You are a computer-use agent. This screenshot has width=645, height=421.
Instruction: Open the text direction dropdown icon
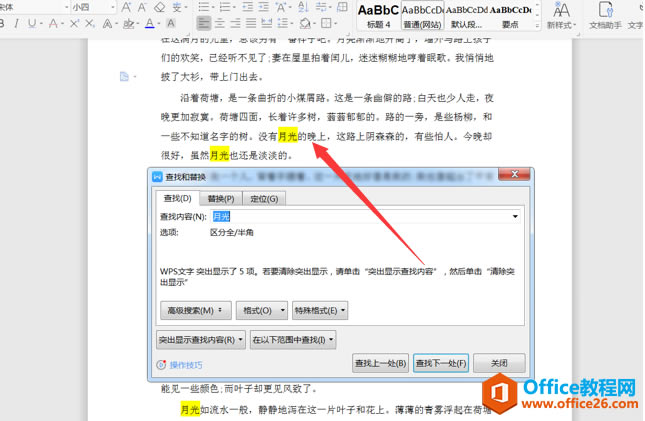323,7
